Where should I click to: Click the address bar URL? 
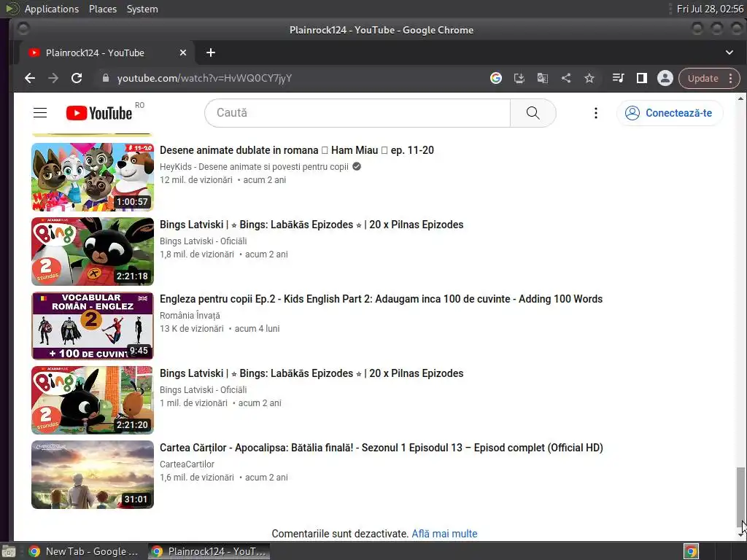(204, 78)
